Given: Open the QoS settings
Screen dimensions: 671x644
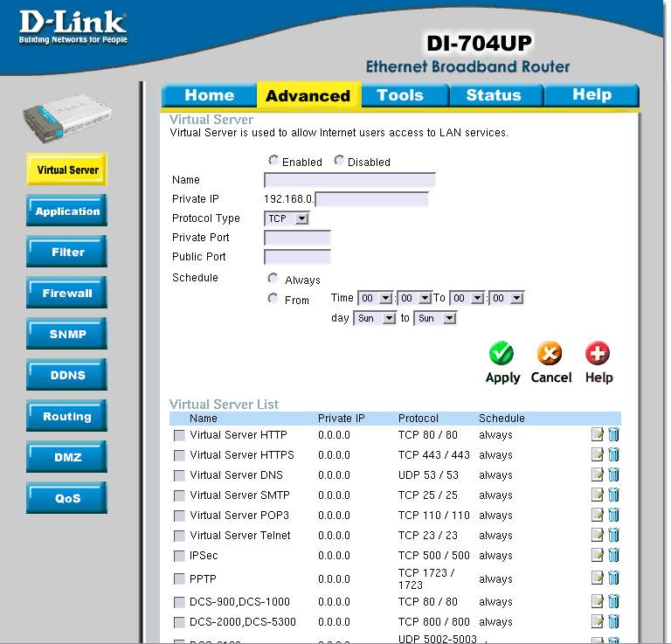Looking at the screenshot, I should tap(66, 498).
